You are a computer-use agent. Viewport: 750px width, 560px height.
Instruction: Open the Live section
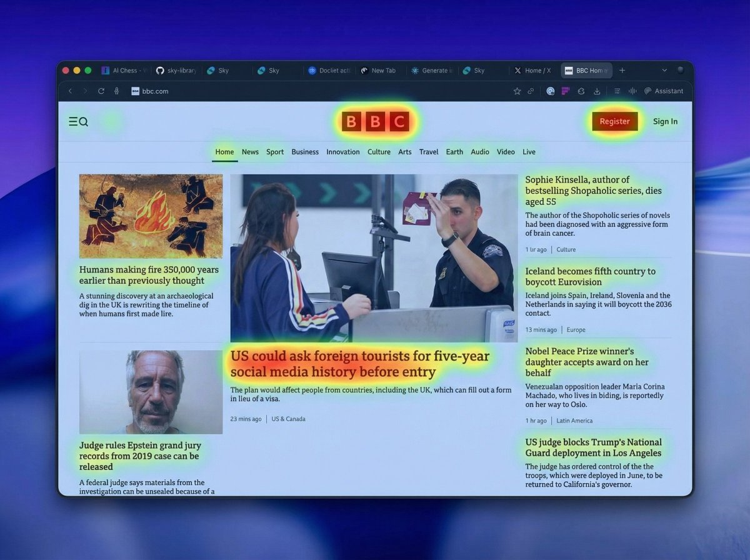coord(529,152)
